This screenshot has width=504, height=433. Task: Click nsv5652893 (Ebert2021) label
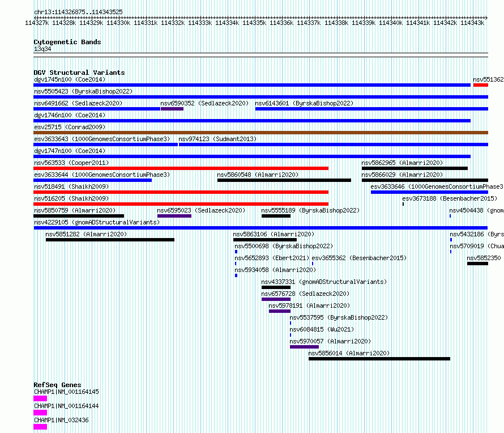[272, 258]
